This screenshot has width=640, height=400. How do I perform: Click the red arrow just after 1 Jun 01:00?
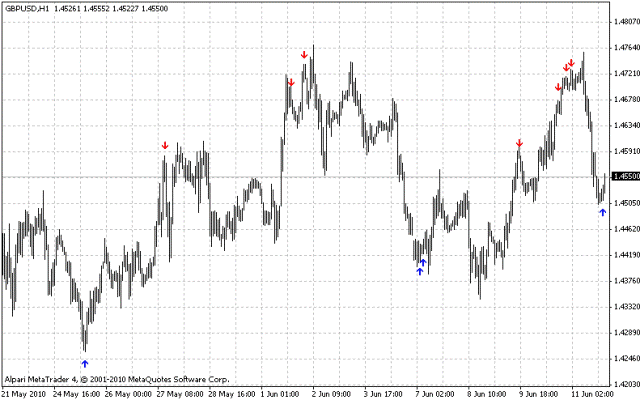290,83
